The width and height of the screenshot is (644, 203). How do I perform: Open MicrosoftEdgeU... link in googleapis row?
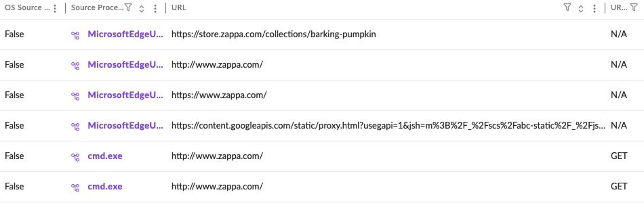[125, 125]
